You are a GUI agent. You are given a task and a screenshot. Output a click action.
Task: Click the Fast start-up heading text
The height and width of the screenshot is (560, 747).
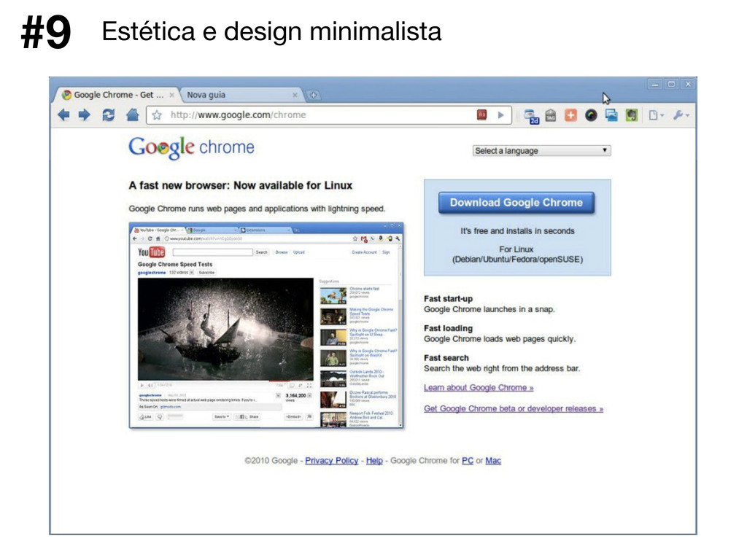[x=449, y=298]
